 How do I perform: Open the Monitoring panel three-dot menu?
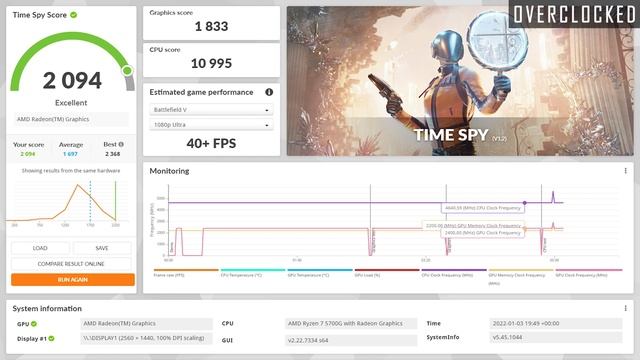pos(625,171)
